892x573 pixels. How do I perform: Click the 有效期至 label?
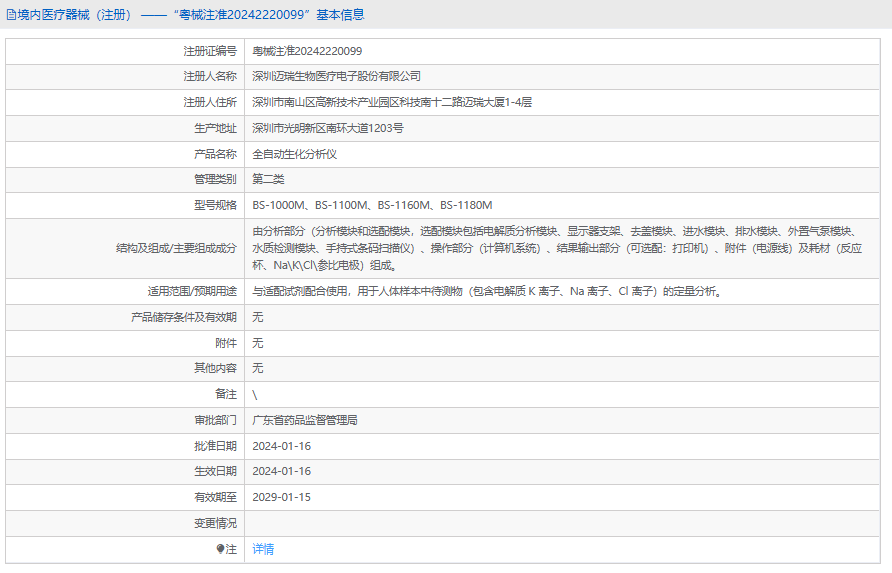coord(215,497)
